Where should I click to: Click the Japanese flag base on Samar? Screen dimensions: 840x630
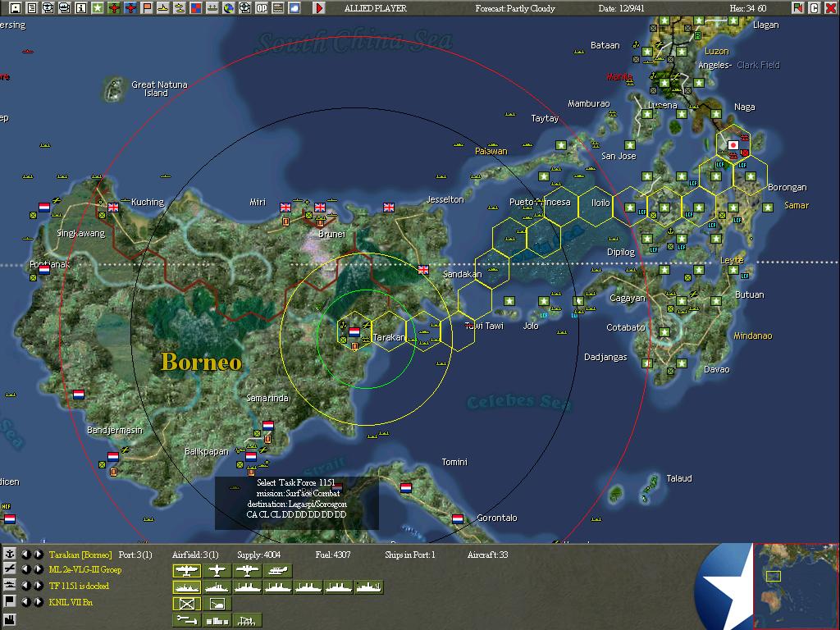point(733,144)
